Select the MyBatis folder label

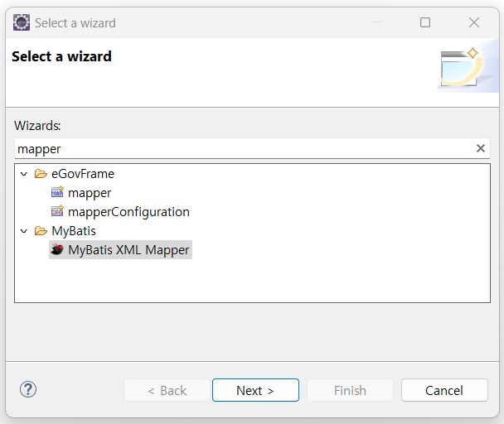pos(74,231)
